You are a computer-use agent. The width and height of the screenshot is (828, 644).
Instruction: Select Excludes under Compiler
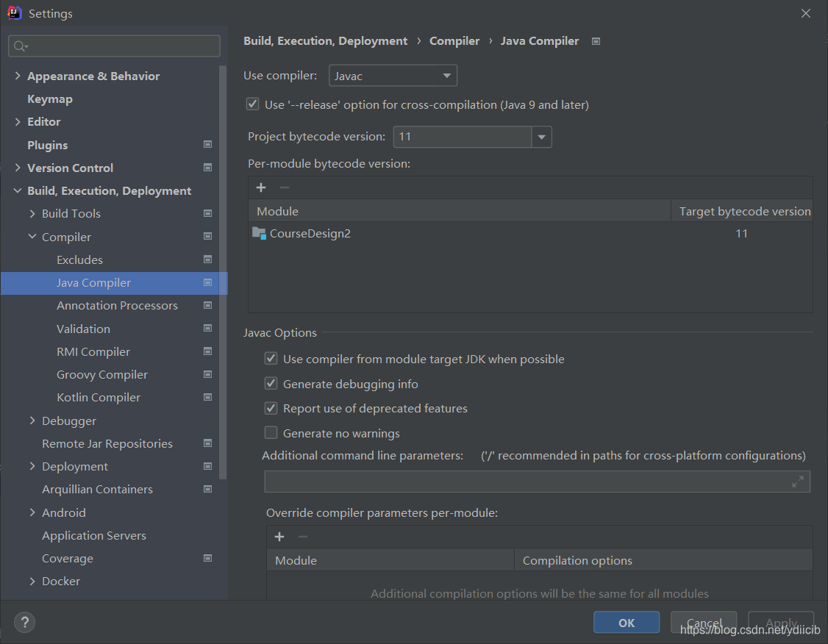pos(79,260)
